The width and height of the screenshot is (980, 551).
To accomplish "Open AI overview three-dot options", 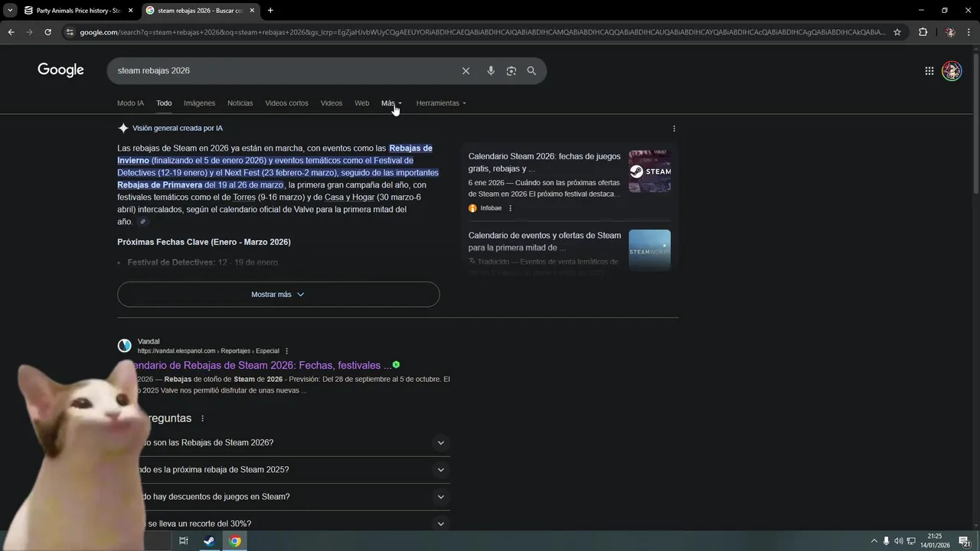I will [674, 129].
